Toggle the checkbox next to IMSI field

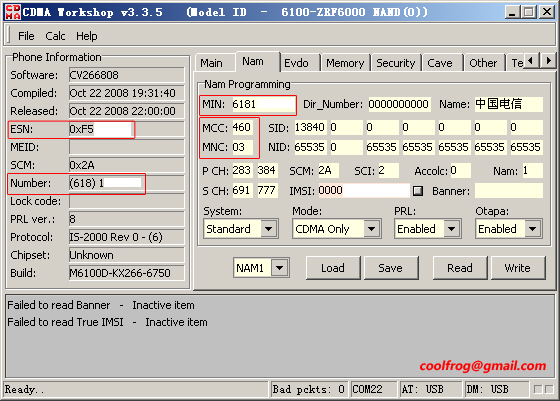pos(418,191)
